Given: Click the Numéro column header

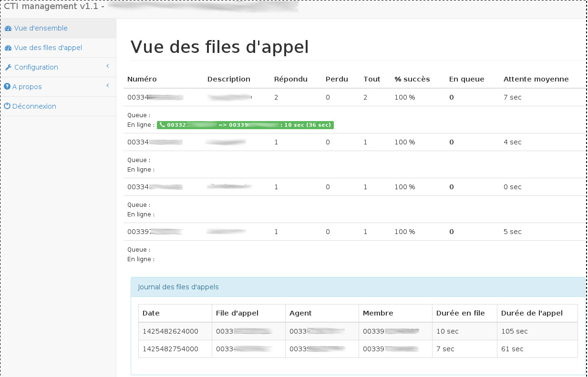Looking at the screenshot, I should click(x=142, y=79).
